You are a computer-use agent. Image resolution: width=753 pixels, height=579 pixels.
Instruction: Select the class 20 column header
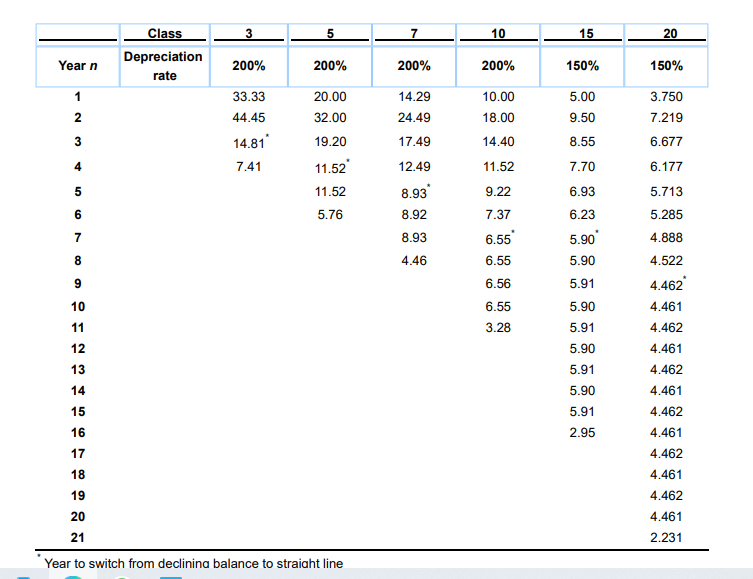(x=666, y=35)
